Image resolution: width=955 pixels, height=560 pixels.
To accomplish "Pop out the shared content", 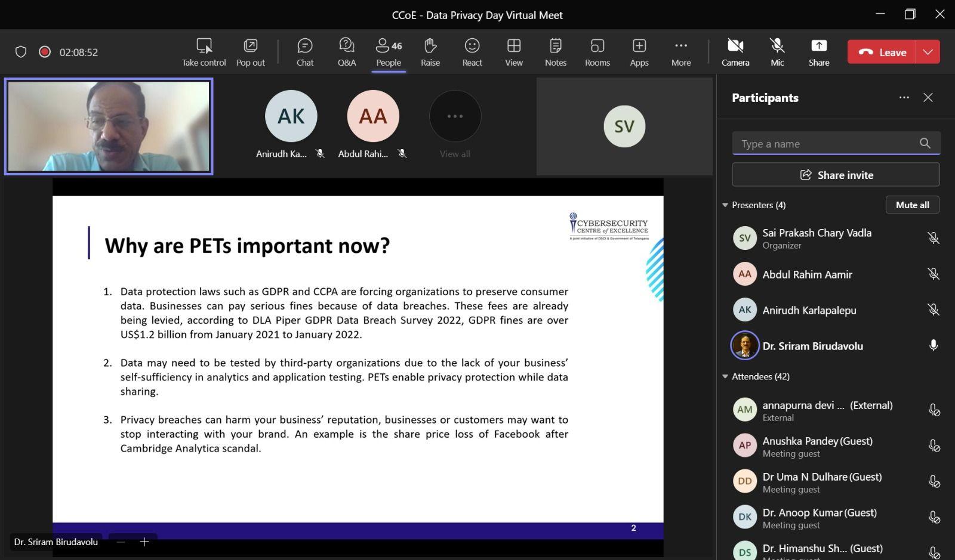I will pyautogui.click(x=251, y=52).
